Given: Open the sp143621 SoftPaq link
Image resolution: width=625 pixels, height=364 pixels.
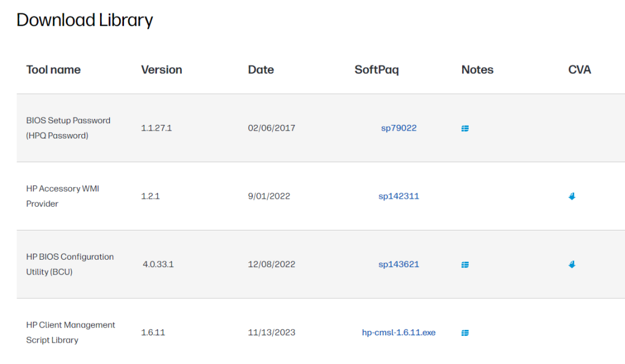Looking at the screenshot, I should [x=399, y=264].
